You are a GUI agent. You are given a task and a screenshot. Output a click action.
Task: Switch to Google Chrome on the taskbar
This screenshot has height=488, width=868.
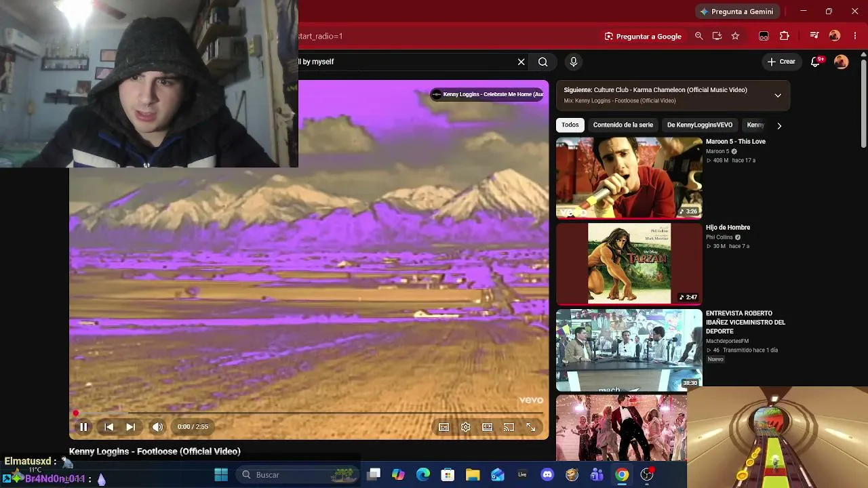(622, 474)
